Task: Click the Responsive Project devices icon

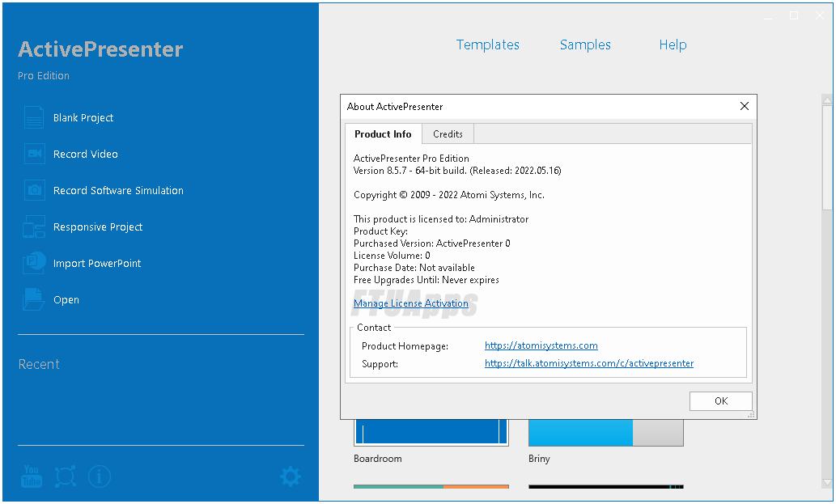Action: 34,227
